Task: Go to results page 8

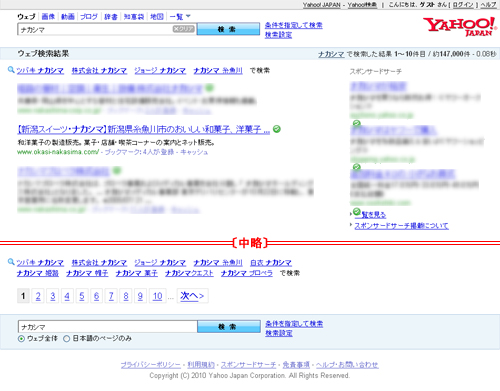Action: (x=126, y=296)
